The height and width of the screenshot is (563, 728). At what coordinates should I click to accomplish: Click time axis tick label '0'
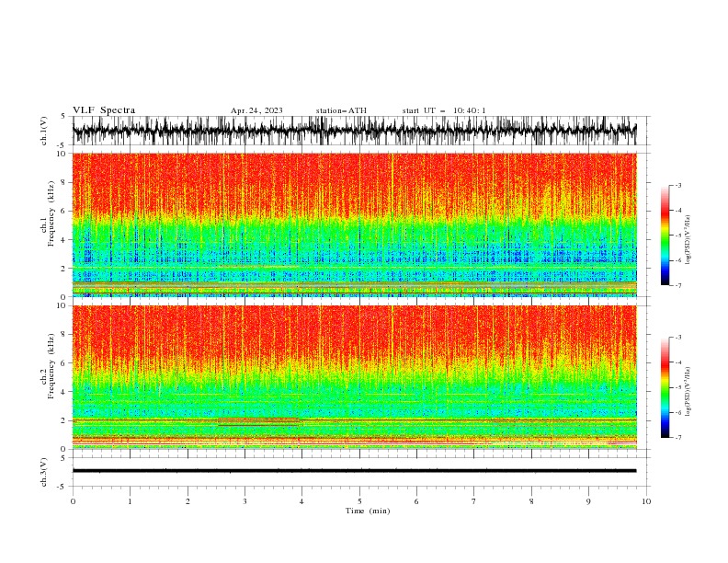(73, 501)
